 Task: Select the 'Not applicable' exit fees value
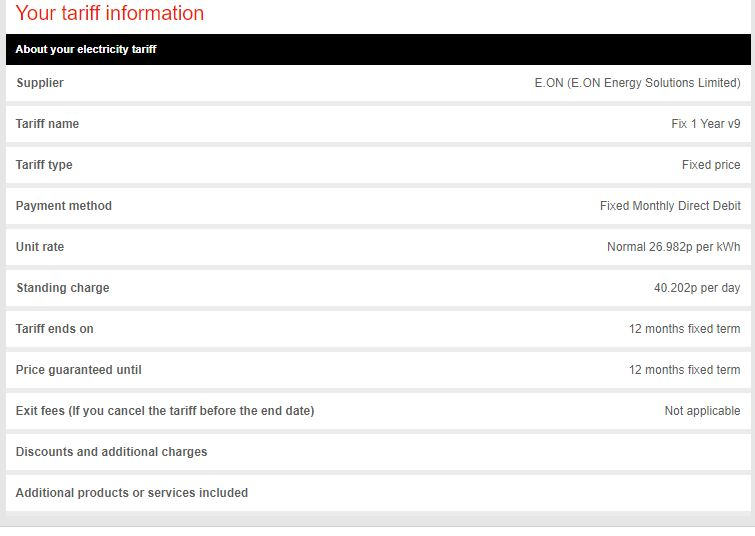coord(703,411)
